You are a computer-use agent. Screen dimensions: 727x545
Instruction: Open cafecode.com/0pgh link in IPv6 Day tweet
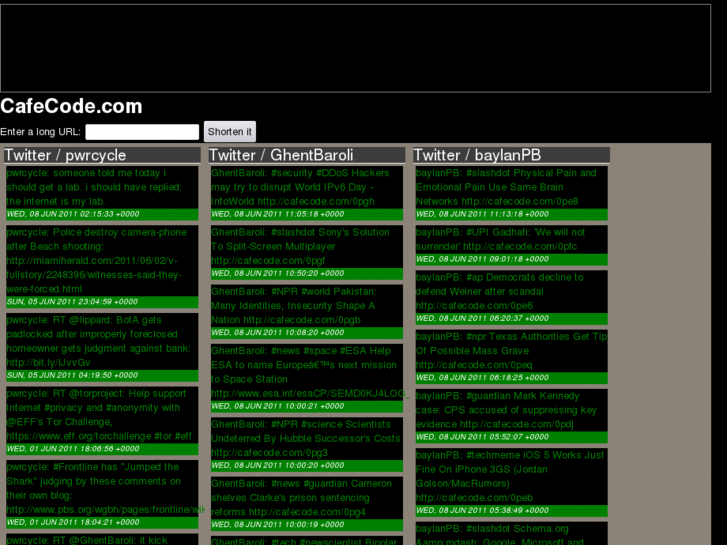(x=316, y=201)
